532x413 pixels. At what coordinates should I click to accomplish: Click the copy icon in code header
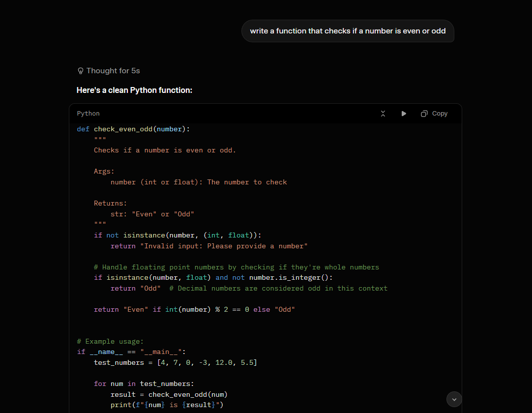point(424,114)
